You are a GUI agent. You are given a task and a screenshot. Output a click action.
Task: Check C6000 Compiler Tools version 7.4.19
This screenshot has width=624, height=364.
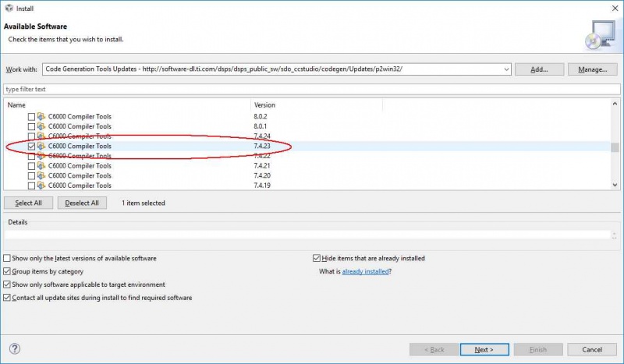tap(31, 186)
